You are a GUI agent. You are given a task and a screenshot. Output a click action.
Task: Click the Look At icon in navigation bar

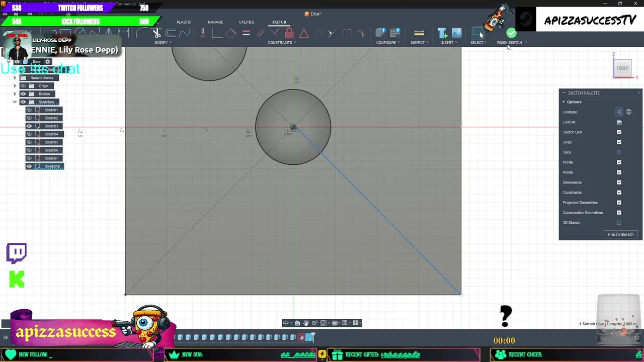tap(297, 323)
